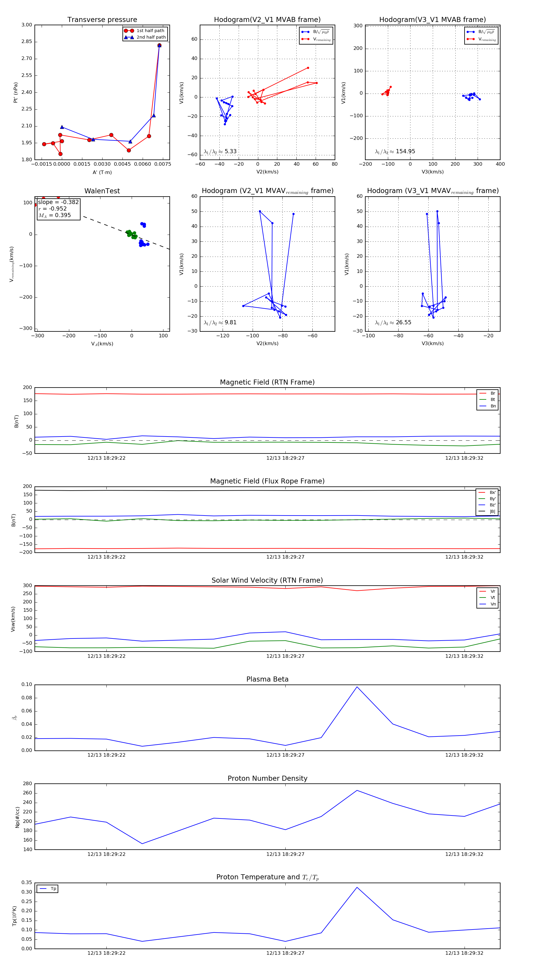Click the "Proton Number Density" title
The image size is (535, 980).
coord(267,779)
